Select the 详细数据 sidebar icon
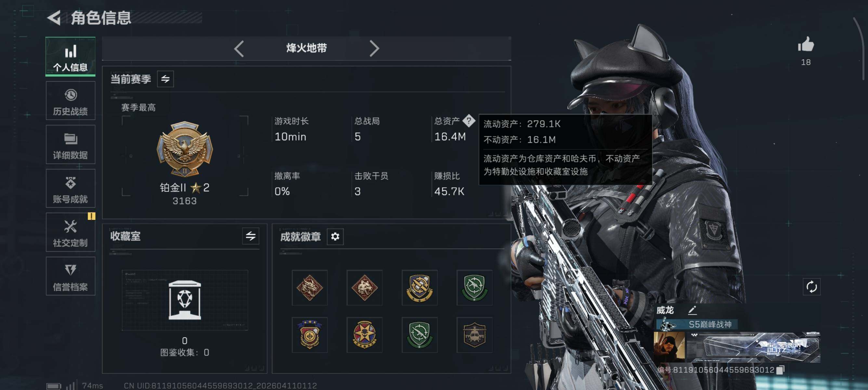This screenshot has width=868, height=390. [71, 145]
